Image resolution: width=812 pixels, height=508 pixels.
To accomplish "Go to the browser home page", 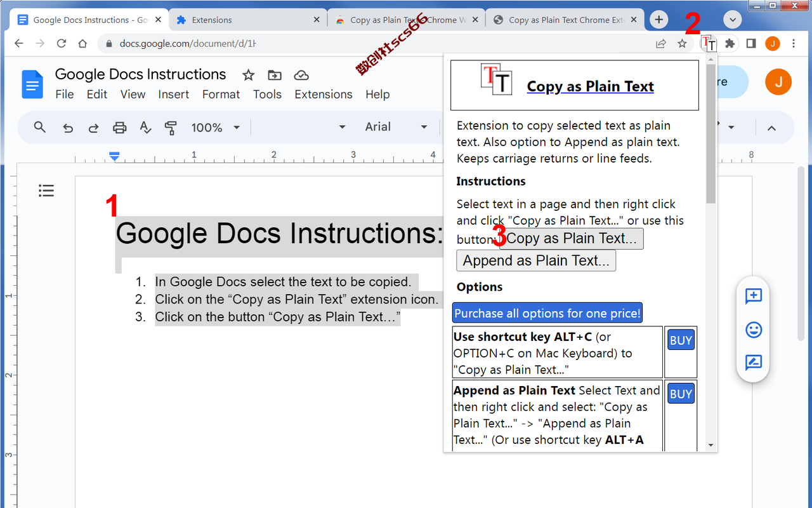I will coord(82,44).
